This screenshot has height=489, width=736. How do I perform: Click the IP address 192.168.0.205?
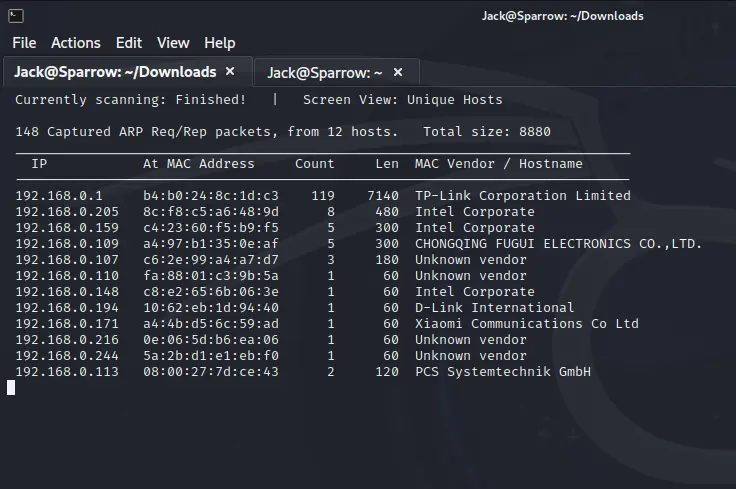click(x=67, y=212)
